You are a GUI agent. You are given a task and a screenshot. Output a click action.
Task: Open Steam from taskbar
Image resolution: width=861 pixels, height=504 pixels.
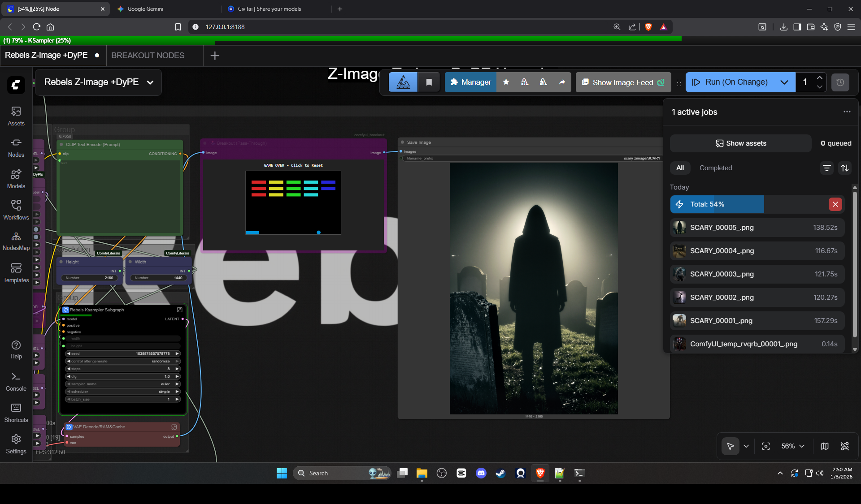coord(500,473)
